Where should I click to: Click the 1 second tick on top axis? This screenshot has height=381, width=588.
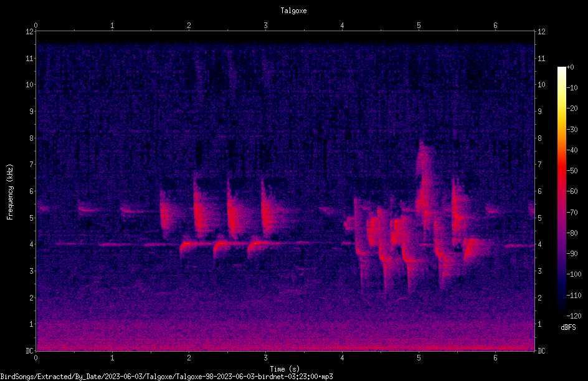(112, 26)
